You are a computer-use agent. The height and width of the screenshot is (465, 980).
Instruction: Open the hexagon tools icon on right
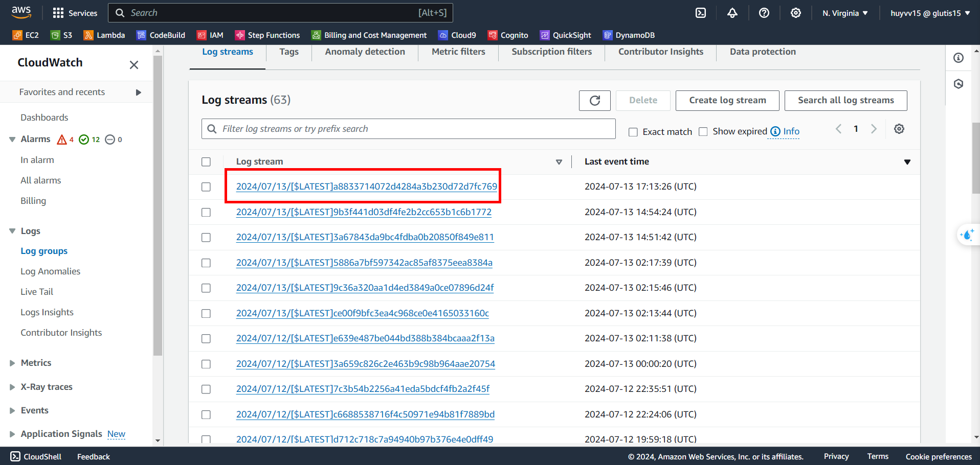pyautogui.click(x=959, y=84)
